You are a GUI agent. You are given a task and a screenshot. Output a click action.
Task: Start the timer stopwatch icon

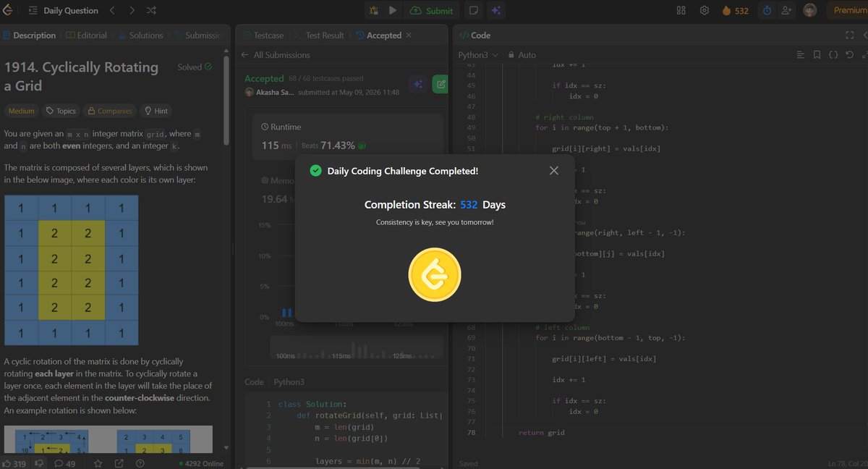(767, 11)
